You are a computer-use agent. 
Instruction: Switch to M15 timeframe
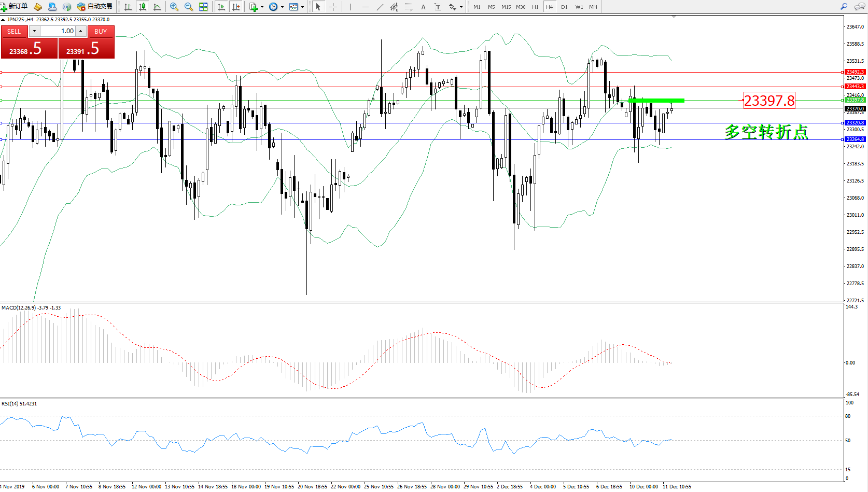[506, 7]
